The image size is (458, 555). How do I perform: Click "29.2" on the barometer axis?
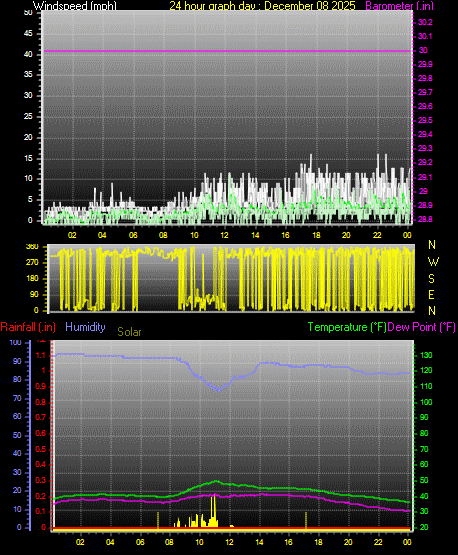(425, 162)
